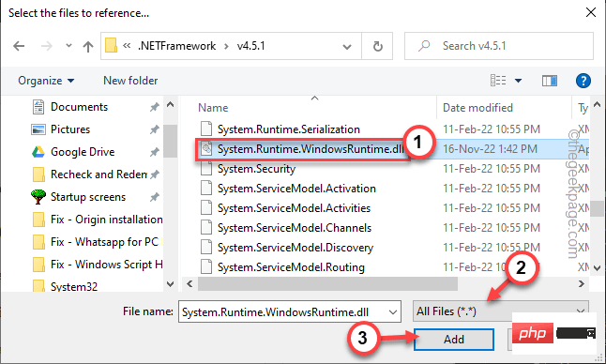Image resolution: width=606 pixels, height=364 pixels.
Task: Change view layout icon
Action: 498,81
